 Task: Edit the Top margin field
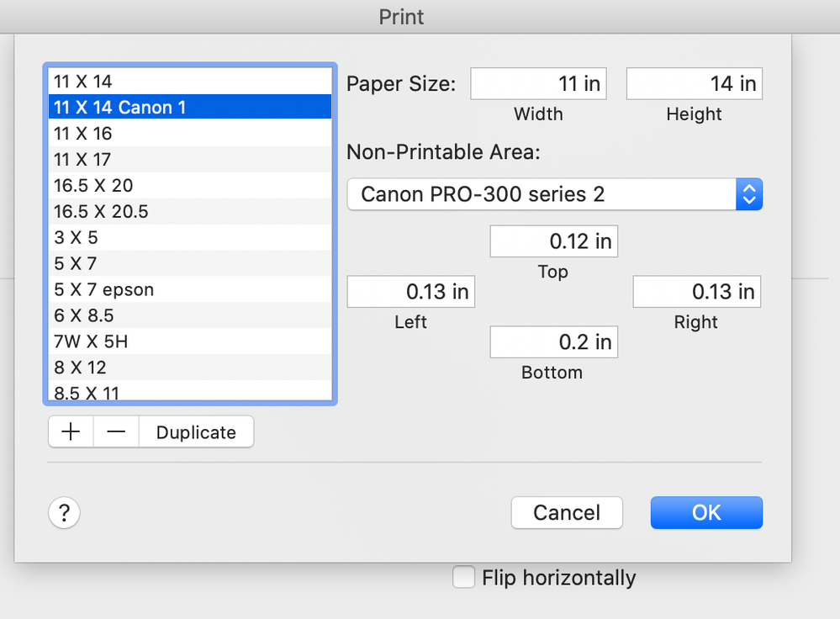553,241
